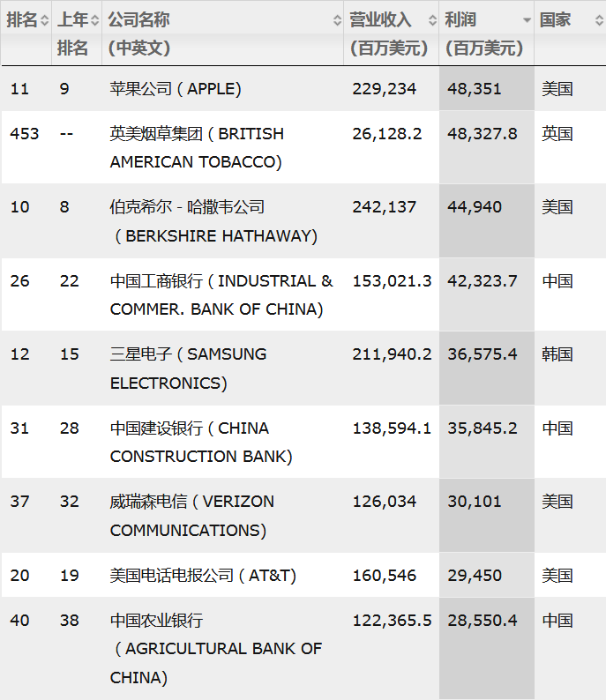This screenshot has height=700, width=606.
Task: Click the 利润 column header label
Action: 461,20
